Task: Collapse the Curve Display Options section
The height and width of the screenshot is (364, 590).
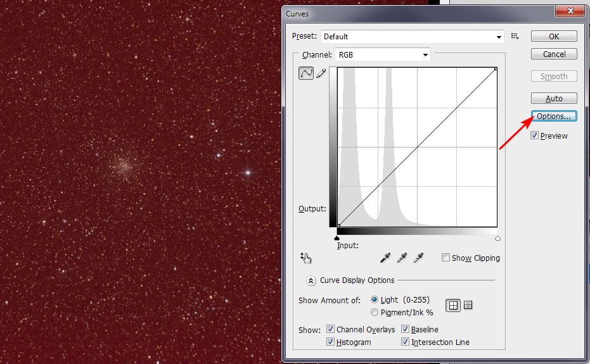Action: point(311,280)
